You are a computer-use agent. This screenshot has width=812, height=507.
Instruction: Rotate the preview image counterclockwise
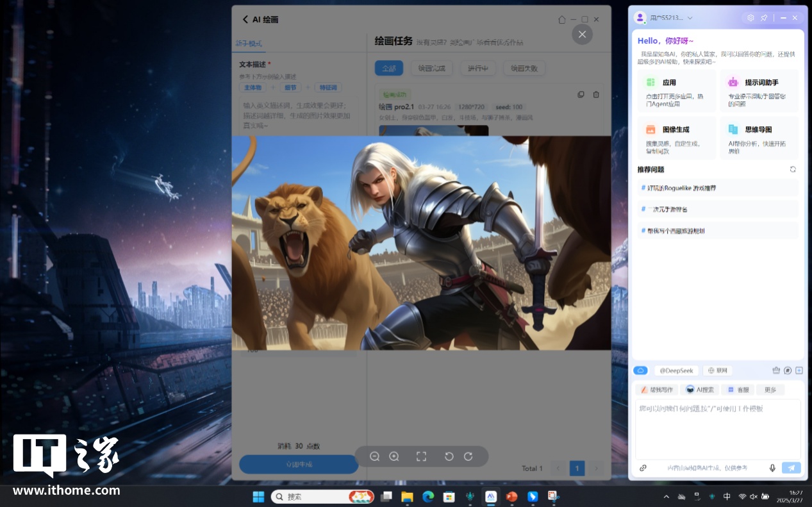point(449,456)
